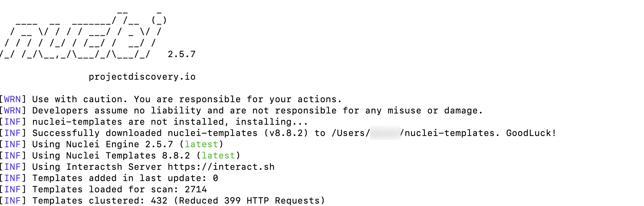This screenshot has height=206, width=644.
Task: Click the 'Templates added in last update' line
Action: 125,178
